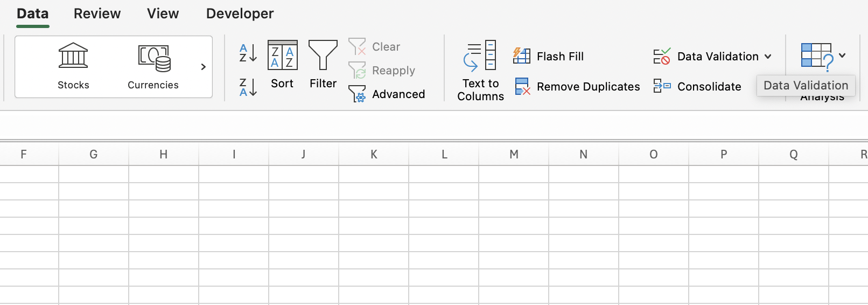Toggle the Filter funnel

pyautogui.click(x=323, y=64)
